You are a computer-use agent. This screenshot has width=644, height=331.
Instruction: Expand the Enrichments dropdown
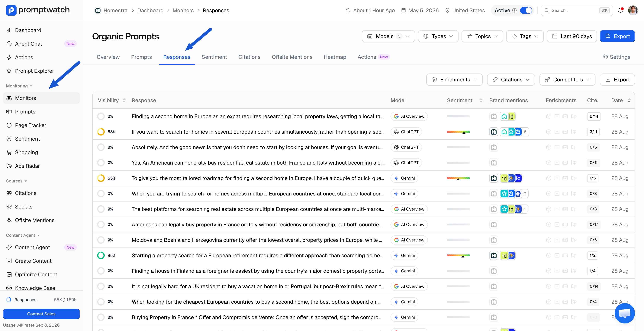tap(454, 80)
